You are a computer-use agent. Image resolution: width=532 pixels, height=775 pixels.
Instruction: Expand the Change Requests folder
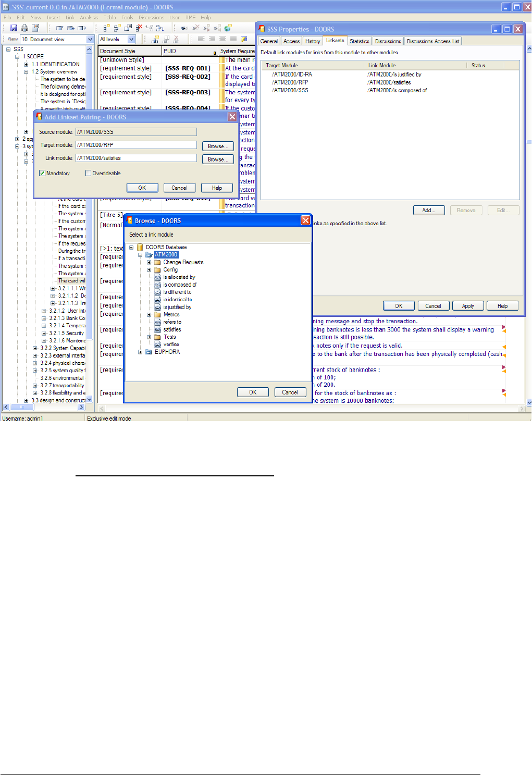[149, 262]
